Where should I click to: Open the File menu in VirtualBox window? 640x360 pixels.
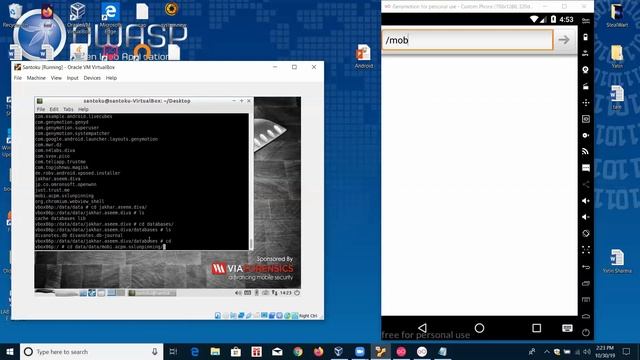click(x=18, y=78)
